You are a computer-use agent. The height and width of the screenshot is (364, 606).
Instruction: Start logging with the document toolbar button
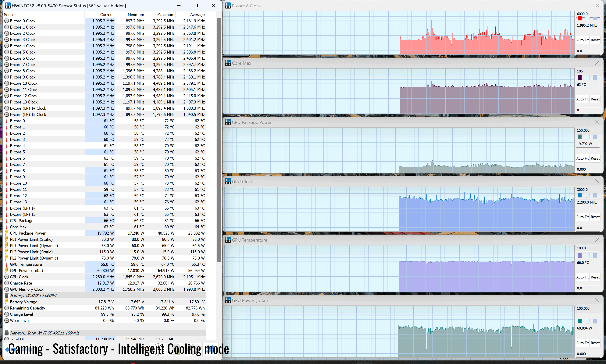pos(175,349)
